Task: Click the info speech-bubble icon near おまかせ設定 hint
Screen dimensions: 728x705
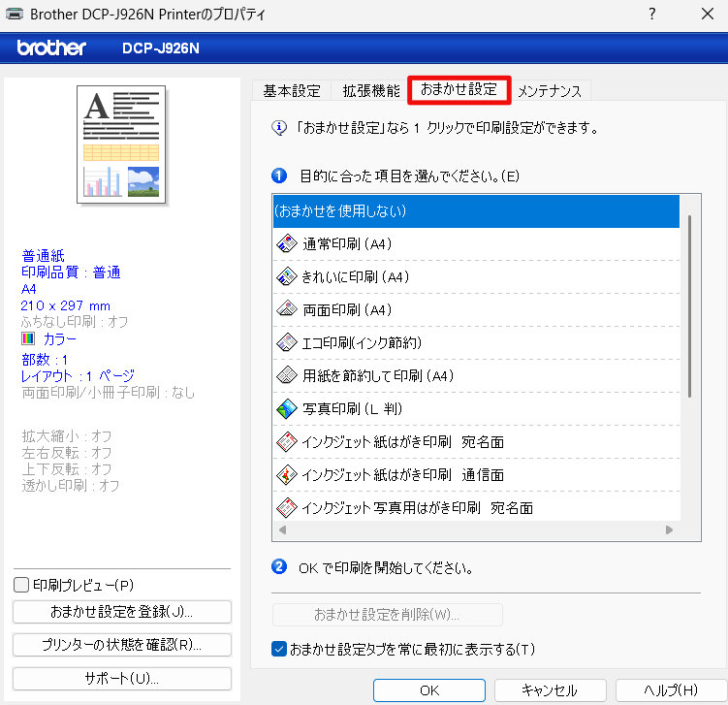Action: pos(279,127)
